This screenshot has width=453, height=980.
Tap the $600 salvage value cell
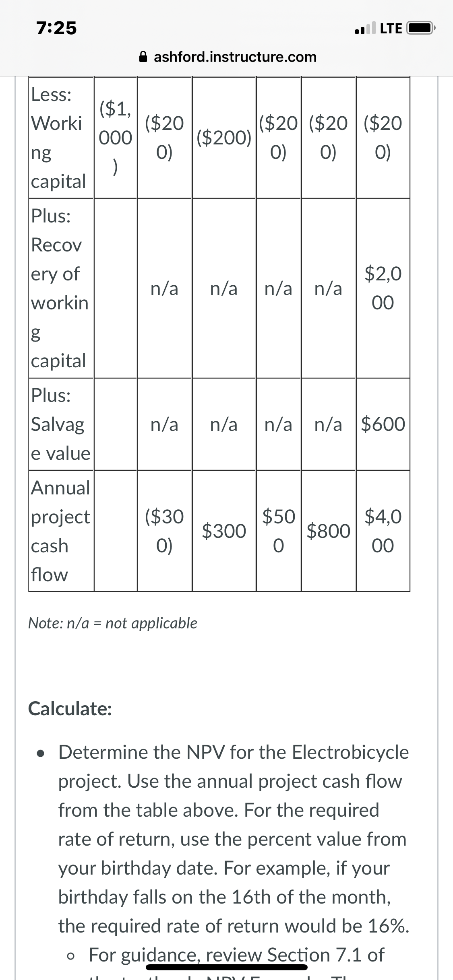(383, 424)
